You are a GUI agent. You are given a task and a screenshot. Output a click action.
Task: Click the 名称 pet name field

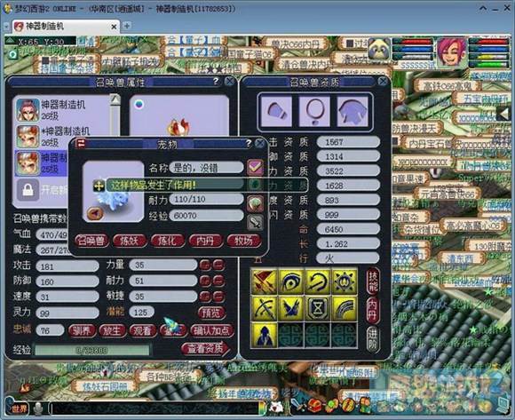tap(207, 168)
